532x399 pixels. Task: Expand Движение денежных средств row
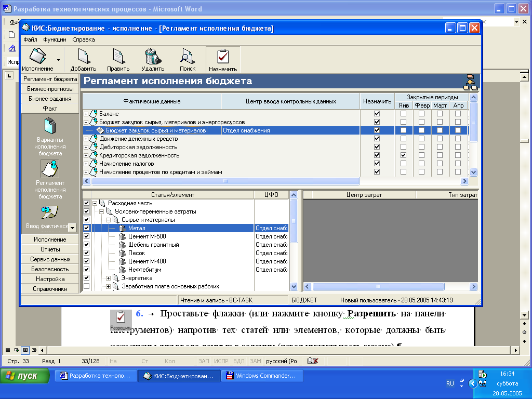(x=86, y=139)
